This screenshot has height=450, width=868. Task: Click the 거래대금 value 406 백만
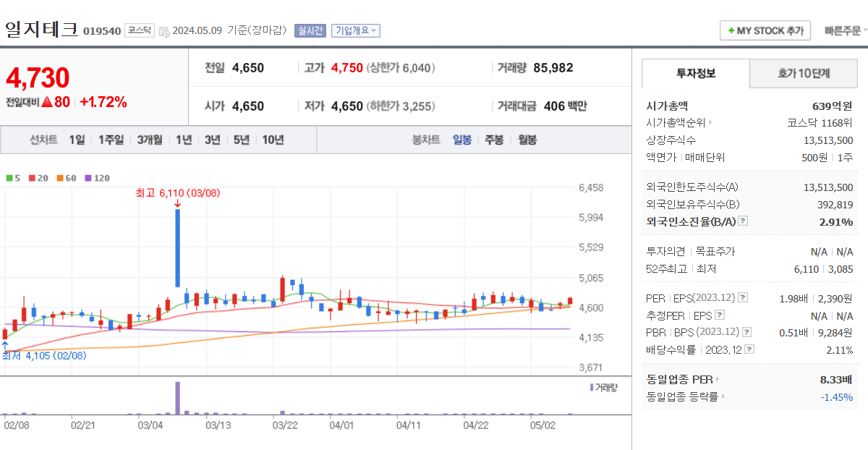566,106
